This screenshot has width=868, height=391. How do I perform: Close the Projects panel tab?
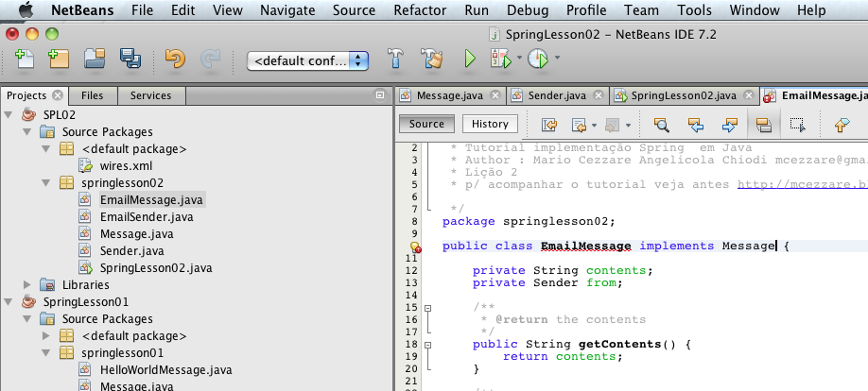tap(58, 95)
